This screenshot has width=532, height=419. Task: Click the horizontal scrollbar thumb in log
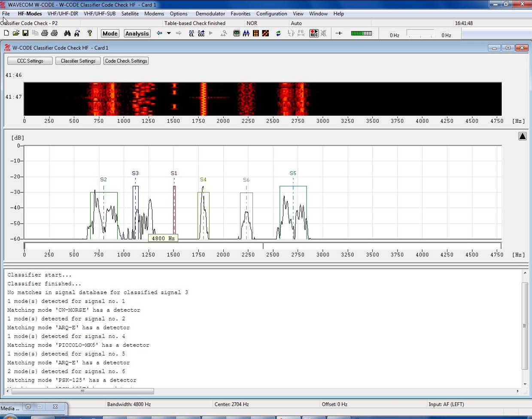point(83,391)
